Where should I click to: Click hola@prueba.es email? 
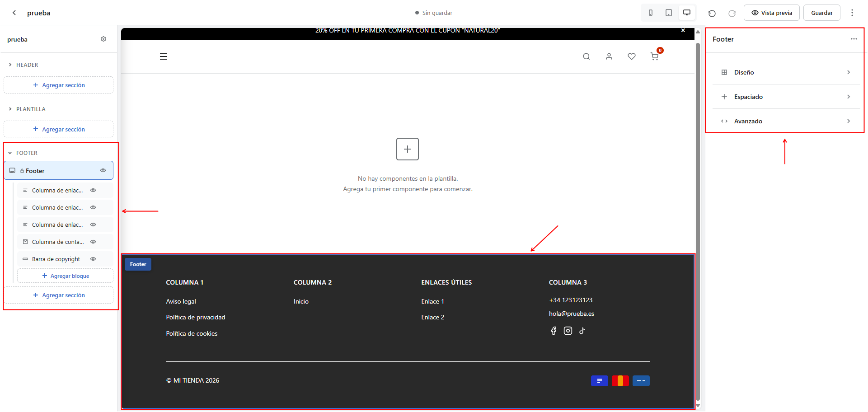coord(572,314)
